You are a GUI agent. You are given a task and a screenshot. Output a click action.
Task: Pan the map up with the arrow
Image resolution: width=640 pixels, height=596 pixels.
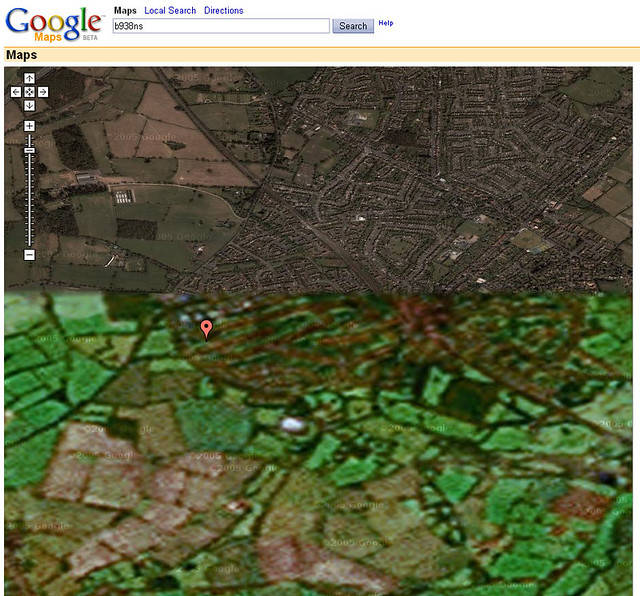[x=29, y=78]
